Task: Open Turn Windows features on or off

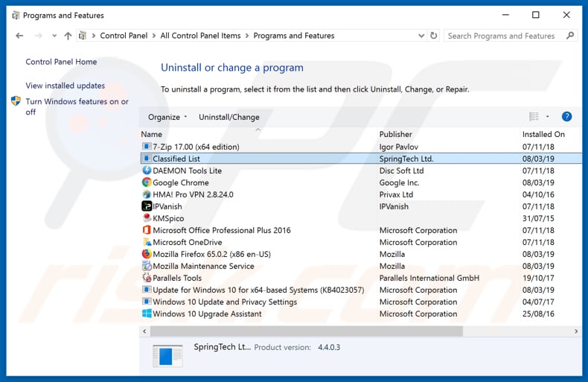Action: tap(77, 106)
